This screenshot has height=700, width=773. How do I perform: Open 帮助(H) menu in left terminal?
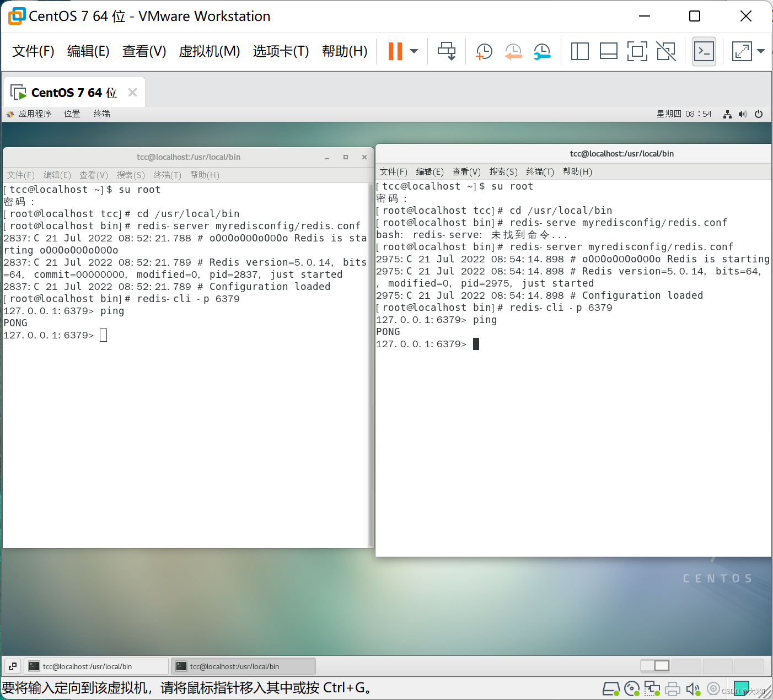tap(205, 175)
